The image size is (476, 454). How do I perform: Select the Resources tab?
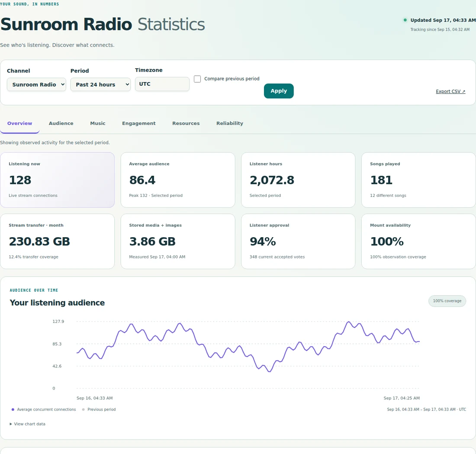(186, 123)
